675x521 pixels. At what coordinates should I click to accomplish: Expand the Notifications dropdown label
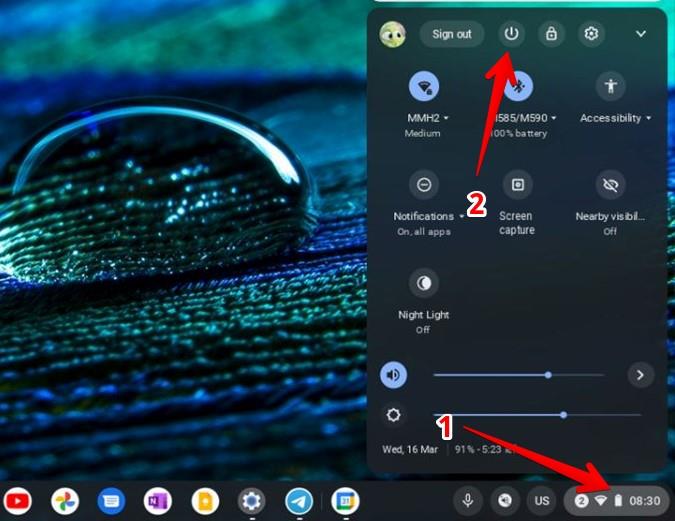click(429, 216)
